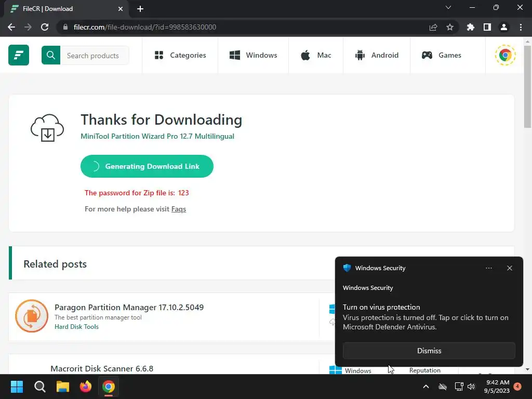Click the Paragon Partition Manager thumbnail
Screen dimensions: 532x399
pos(32,316)
